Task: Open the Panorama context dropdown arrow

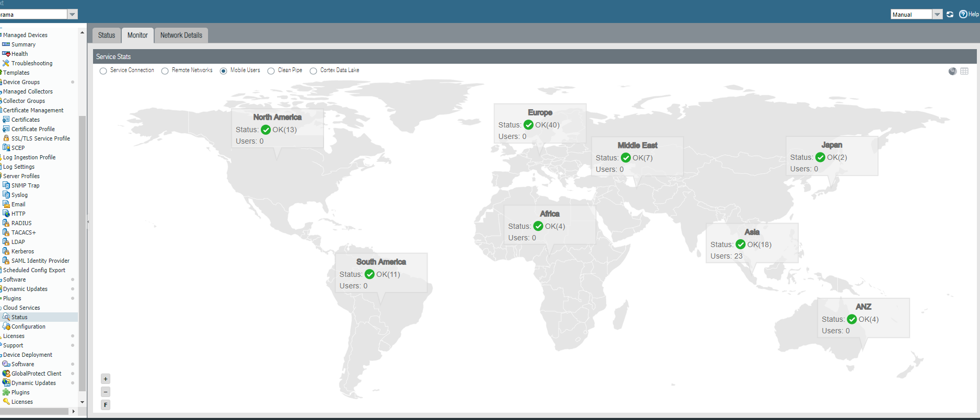Action: [73, 15]
